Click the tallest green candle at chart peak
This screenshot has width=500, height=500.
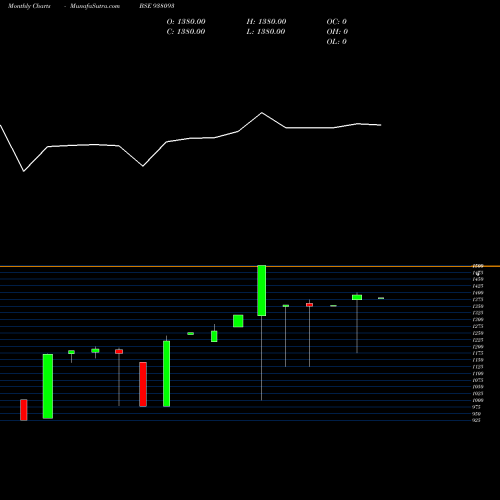(x=262, y=290)
